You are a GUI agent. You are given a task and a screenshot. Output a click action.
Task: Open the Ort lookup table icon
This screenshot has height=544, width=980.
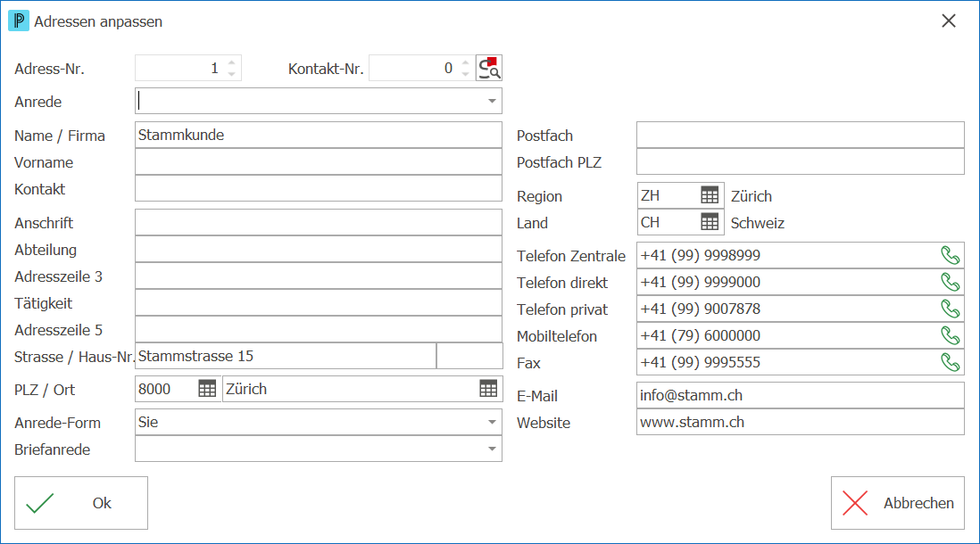pyautogui.click(x=488, y=389)
